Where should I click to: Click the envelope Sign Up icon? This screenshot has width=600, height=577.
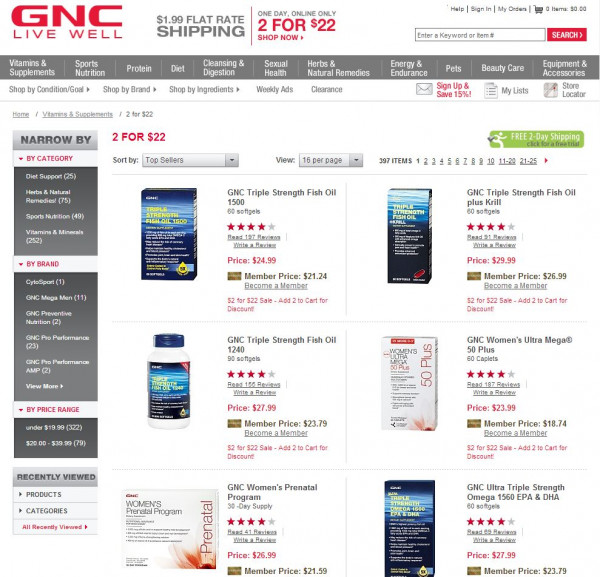[x=424, y=90]
